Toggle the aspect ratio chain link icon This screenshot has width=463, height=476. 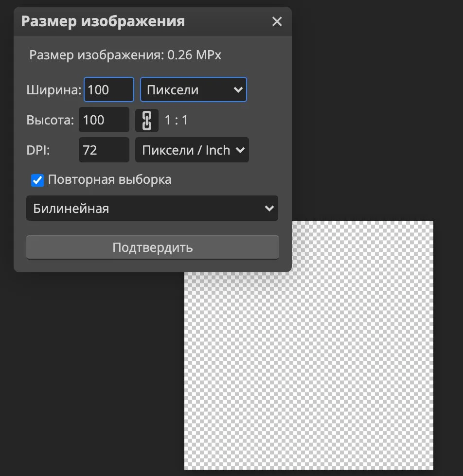[x=147, y=120]
